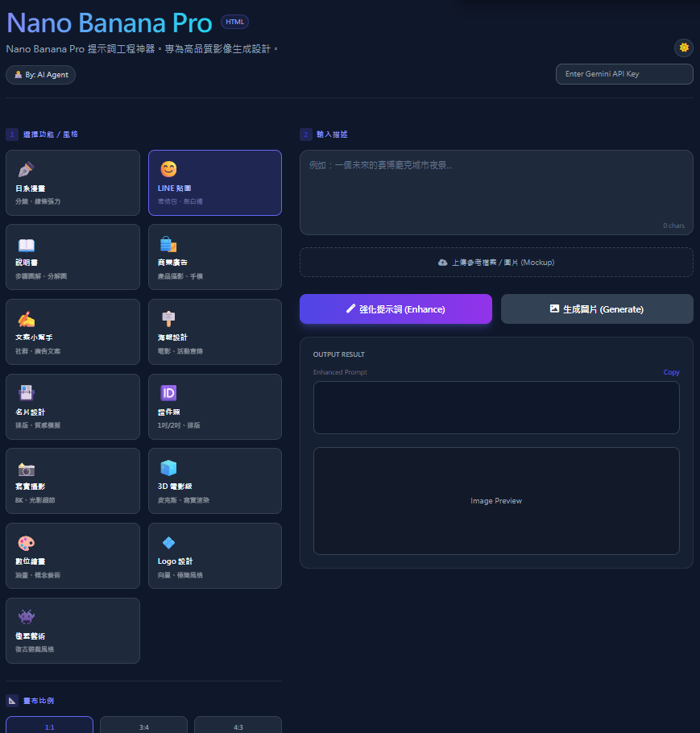The width and height of the screenshot is (700, 733).
Task: Choose the LINE 貼圖 smiley face style
Action: pos(214,183)
